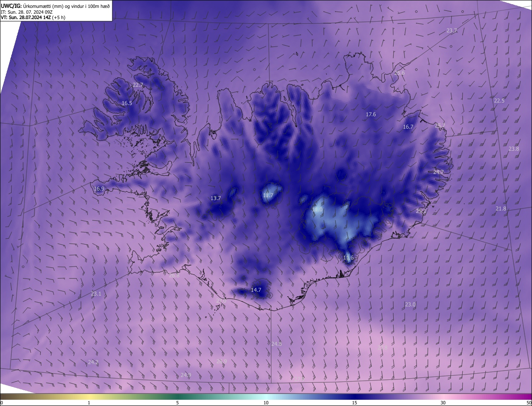This screenshot has width=532, height=406.
Task: Click the 23.7 value label
Action: [451, 30]
